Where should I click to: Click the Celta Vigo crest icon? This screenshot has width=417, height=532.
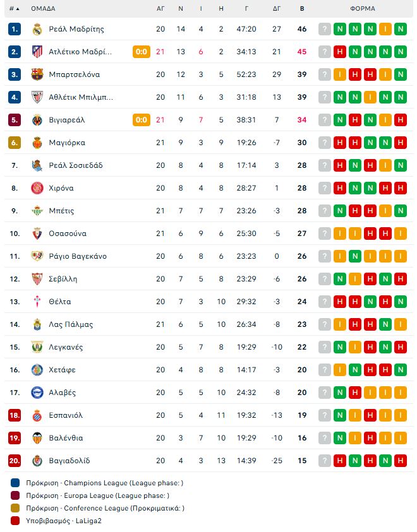click(x=37, y=302)
